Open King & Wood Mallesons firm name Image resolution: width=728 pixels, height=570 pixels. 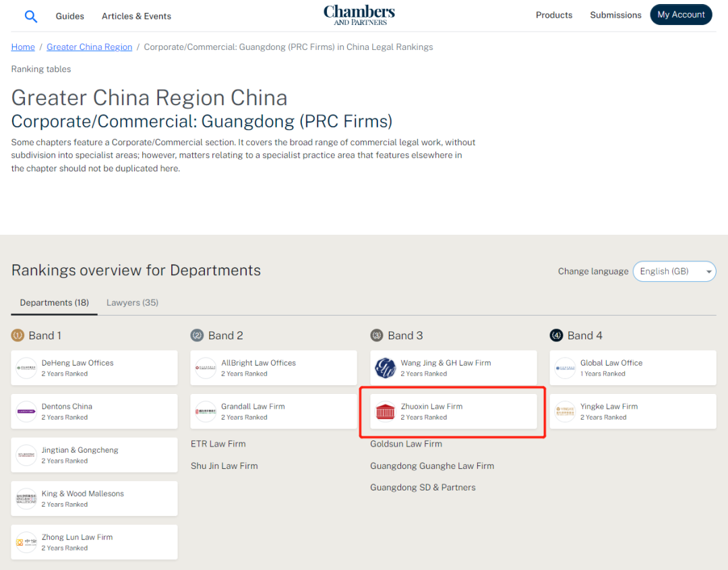(x=83, y=493)
